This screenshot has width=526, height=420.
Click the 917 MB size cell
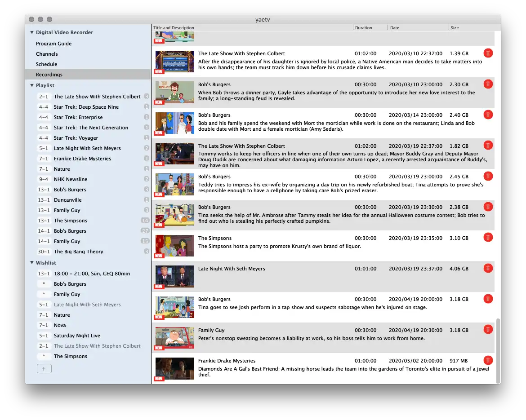(x=459, y=361)
